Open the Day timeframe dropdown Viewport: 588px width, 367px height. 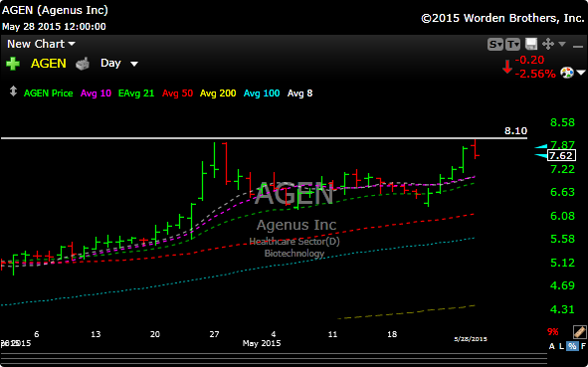coord(118,63)
